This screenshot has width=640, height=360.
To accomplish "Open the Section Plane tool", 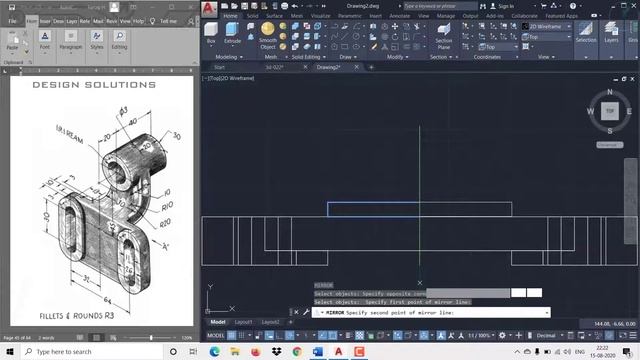I will pos(444,36).
